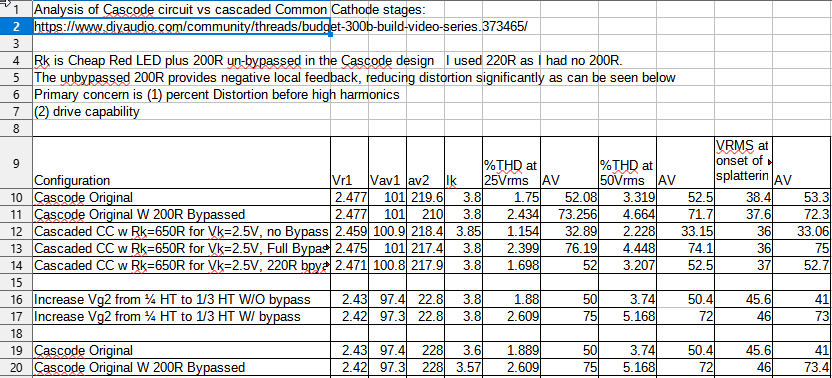Select row header 15

click(16, 282)
